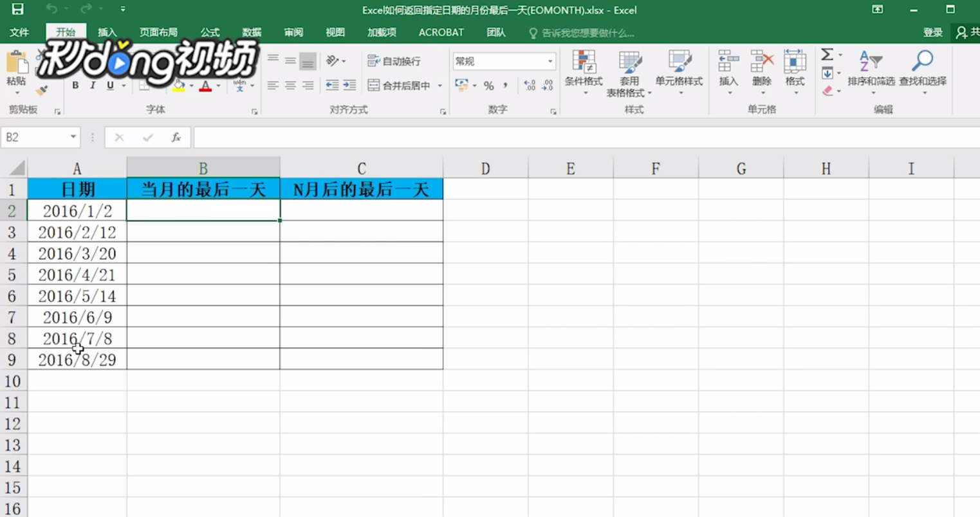Click the yellow fill color swatch
This screenshot has width=980, height=517.
pyautogui.click(x=178, y=89)
